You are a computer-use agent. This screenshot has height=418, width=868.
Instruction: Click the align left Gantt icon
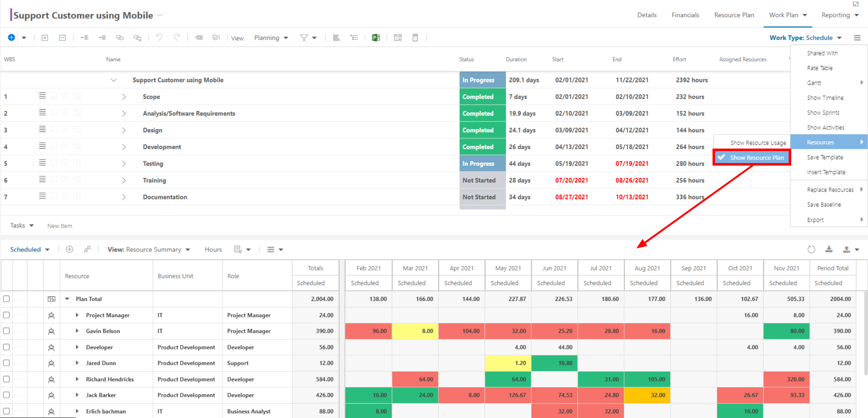[x=336, y=38]
